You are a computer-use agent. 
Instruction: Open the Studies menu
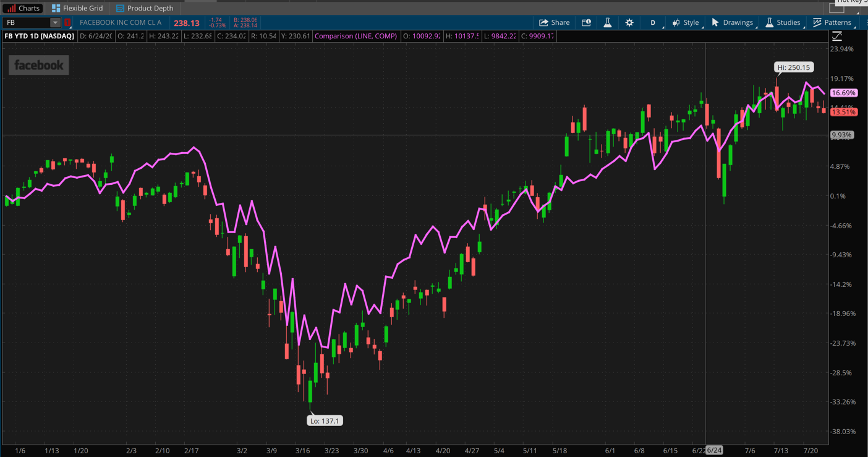[x=783, y=22]
